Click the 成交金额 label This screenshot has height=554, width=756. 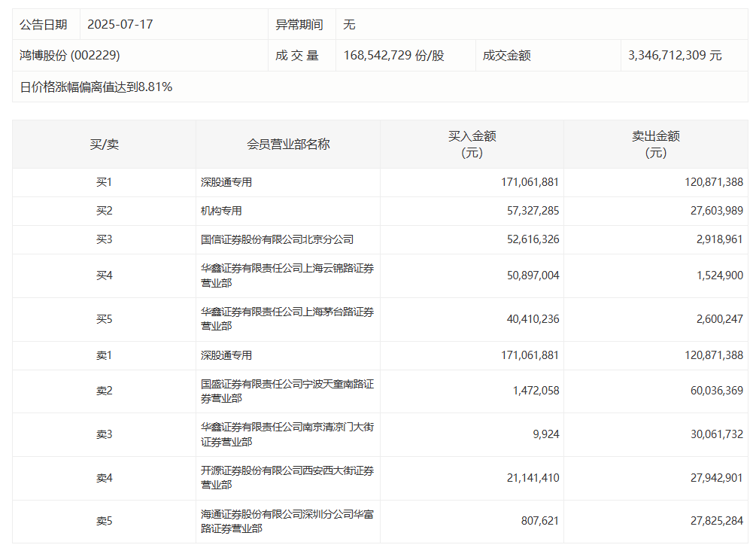pyautogui.click(x=506, y=56)
